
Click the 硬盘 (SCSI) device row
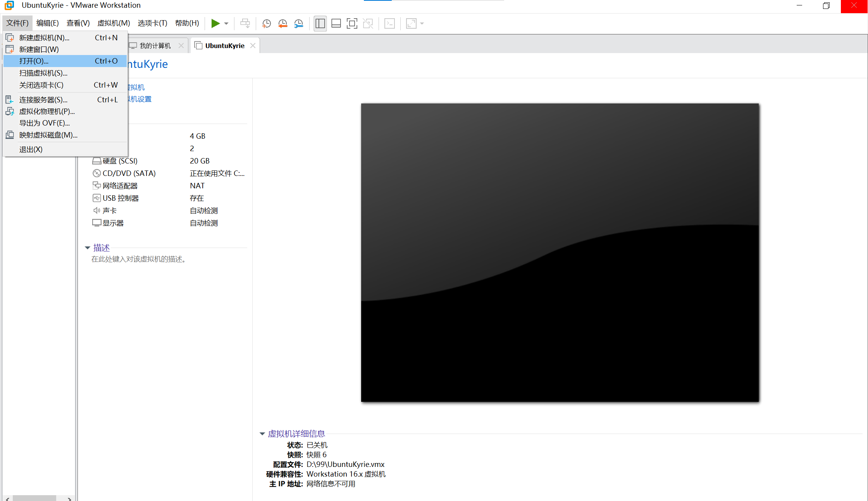tap(169, 161)
